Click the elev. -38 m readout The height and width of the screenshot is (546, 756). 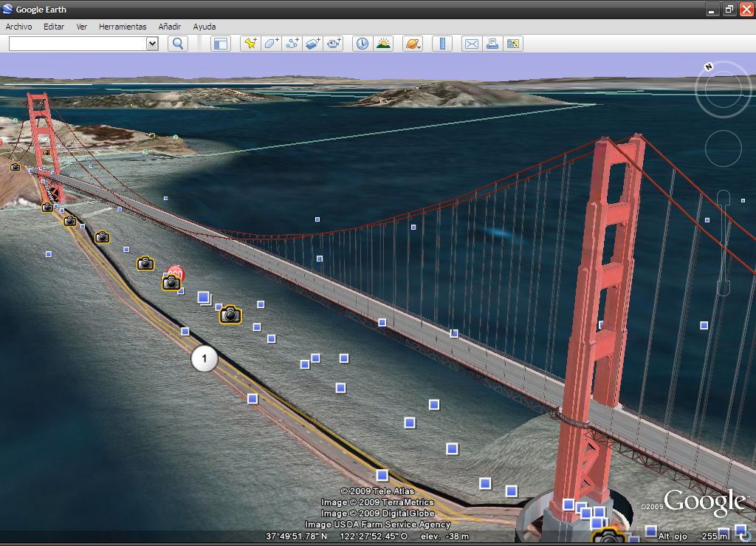pyautogui.click(x=444, y=536)
